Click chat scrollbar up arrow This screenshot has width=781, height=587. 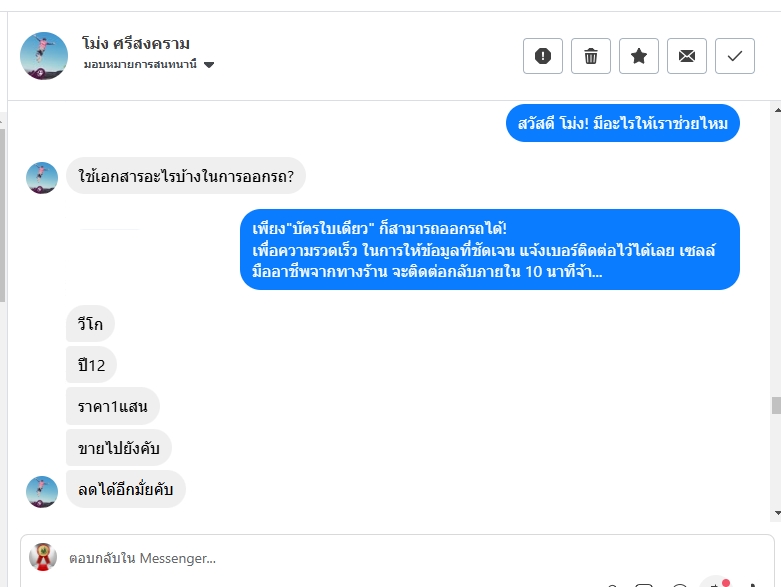pos(777,110)
